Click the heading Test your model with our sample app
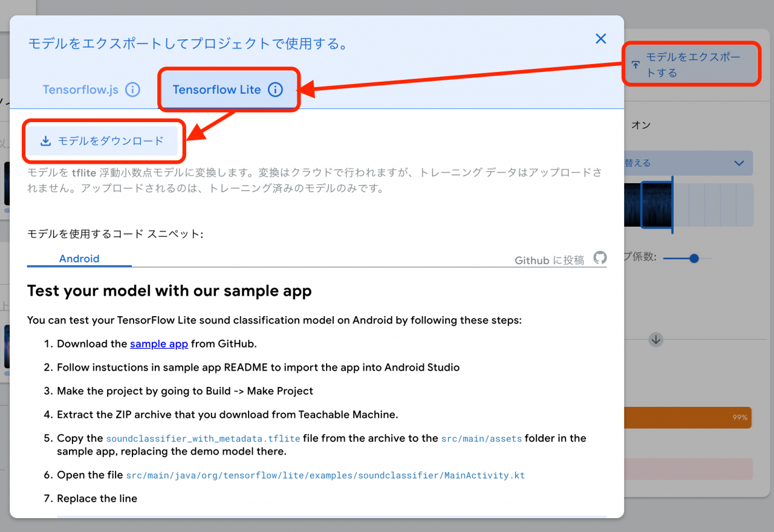The width and height of the screenshot is (774, 532). (x=169, y=291)
